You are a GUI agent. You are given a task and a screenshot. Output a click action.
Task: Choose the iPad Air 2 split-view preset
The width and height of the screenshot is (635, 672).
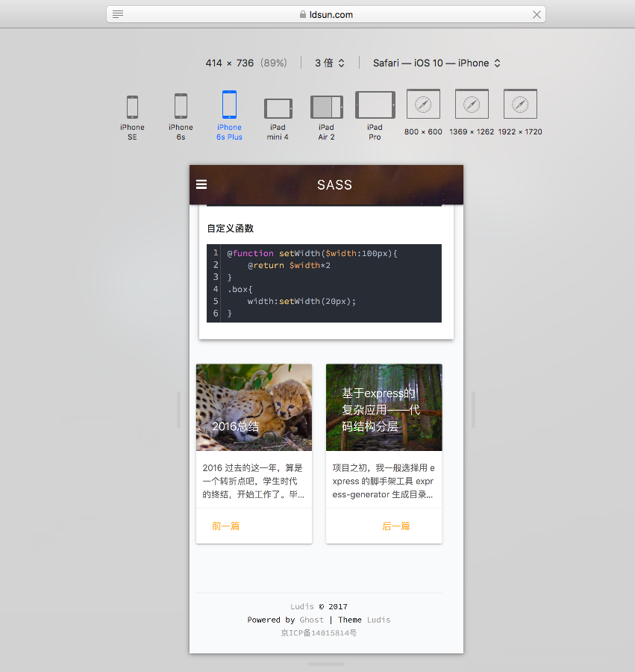tap(326, 107)
